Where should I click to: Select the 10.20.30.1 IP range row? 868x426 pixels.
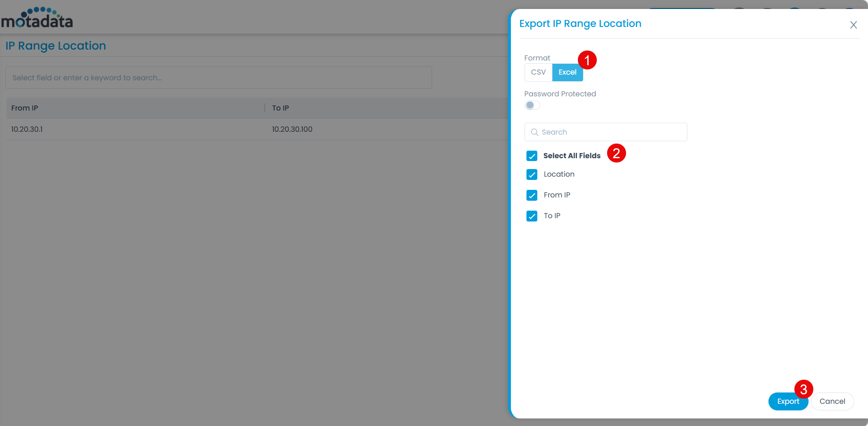click(x=142, y=129)
